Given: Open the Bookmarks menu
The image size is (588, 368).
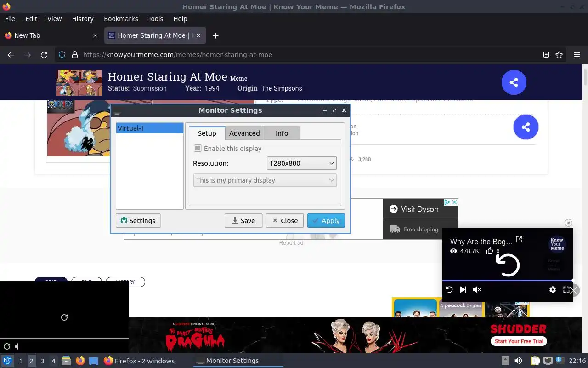Looking at the screenshot, I should [121, 19].
